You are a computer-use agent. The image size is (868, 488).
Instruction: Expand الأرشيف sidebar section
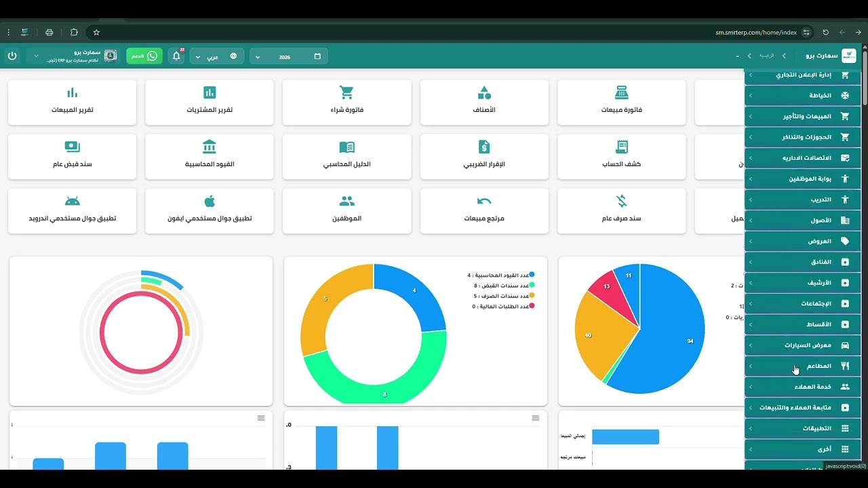tap(803, 283)
